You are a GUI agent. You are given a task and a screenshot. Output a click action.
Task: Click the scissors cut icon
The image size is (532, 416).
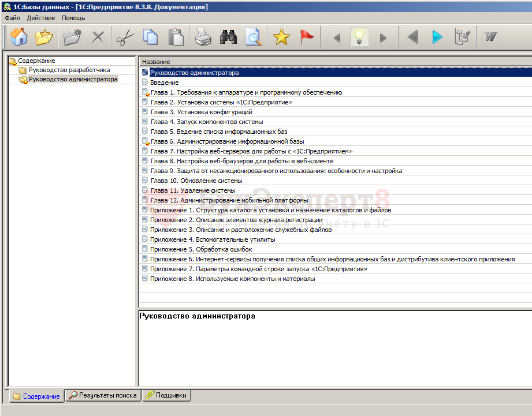coord(124,38)
